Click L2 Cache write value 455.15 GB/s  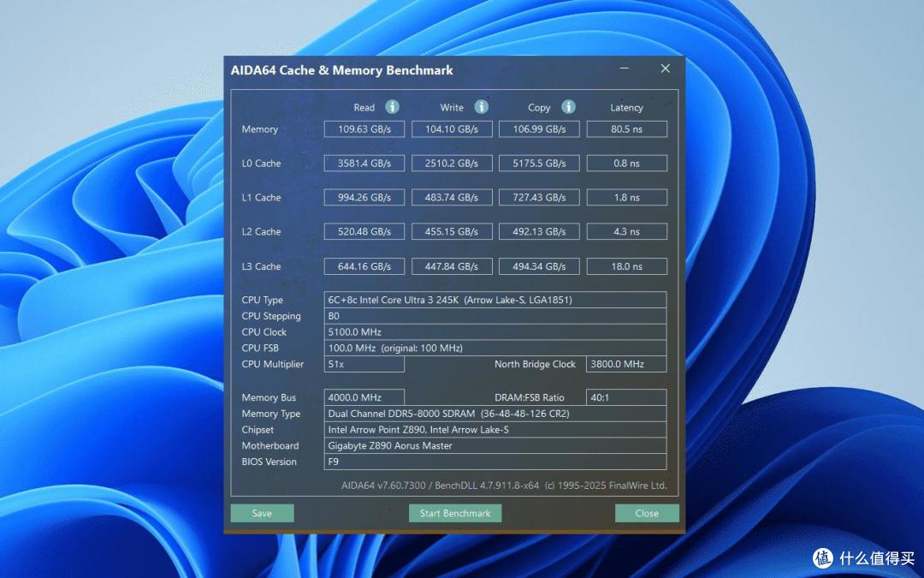click(x=452, y=232)
